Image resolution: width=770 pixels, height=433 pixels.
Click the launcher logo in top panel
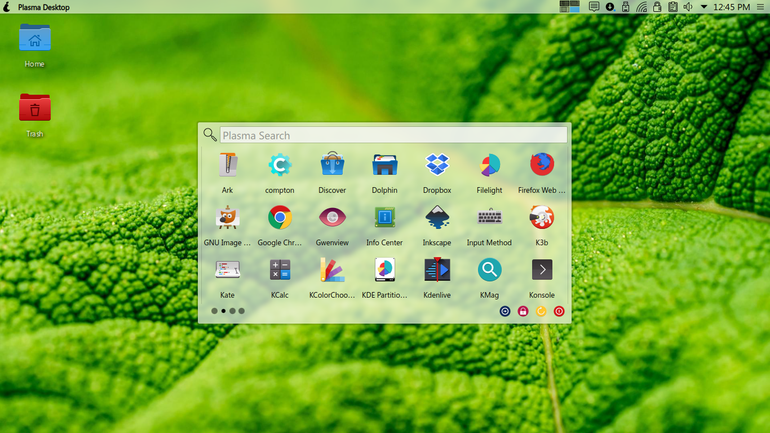6,6
